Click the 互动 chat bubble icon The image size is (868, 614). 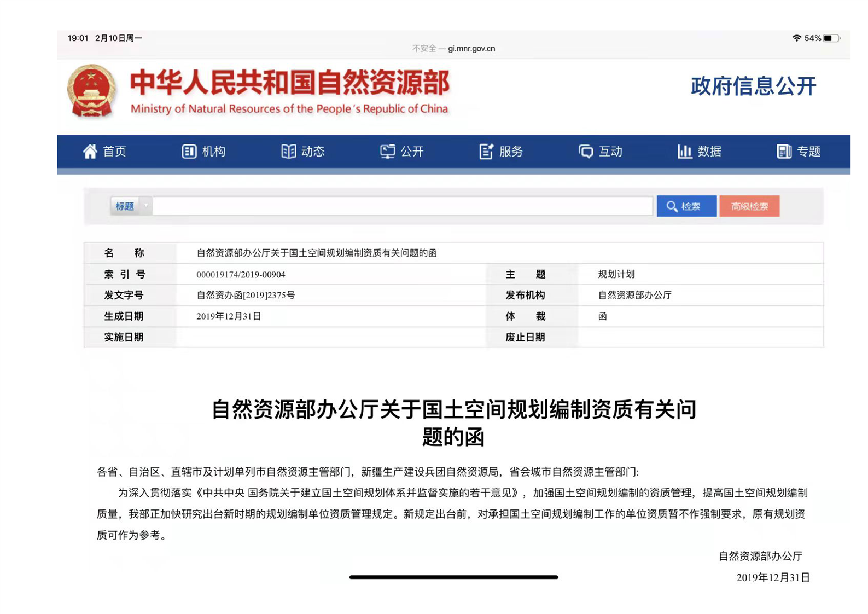click(586, 152)
